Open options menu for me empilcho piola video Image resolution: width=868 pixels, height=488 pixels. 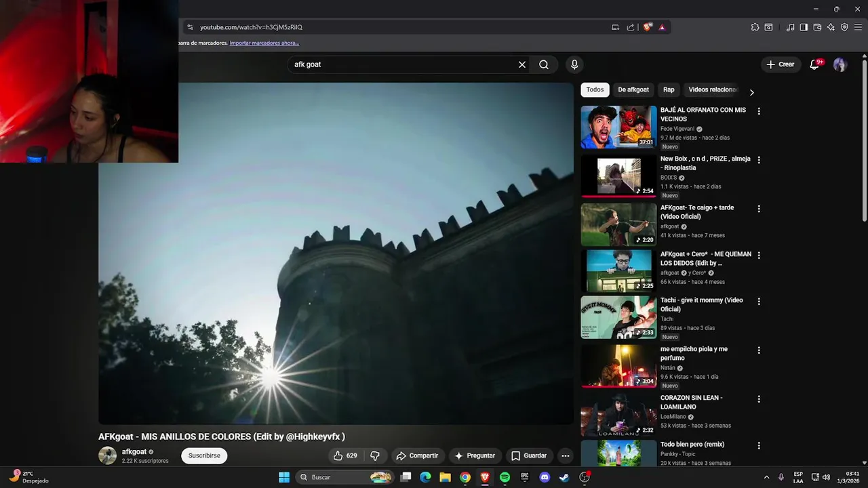[759, 350]
